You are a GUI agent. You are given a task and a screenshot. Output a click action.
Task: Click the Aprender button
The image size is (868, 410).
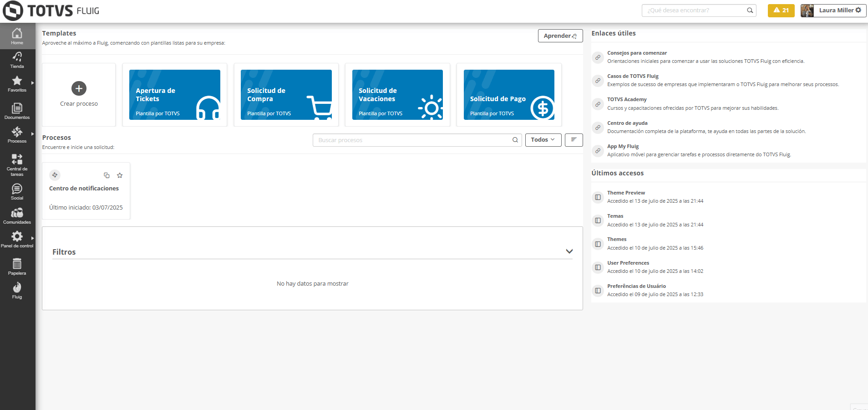point(560,36)
